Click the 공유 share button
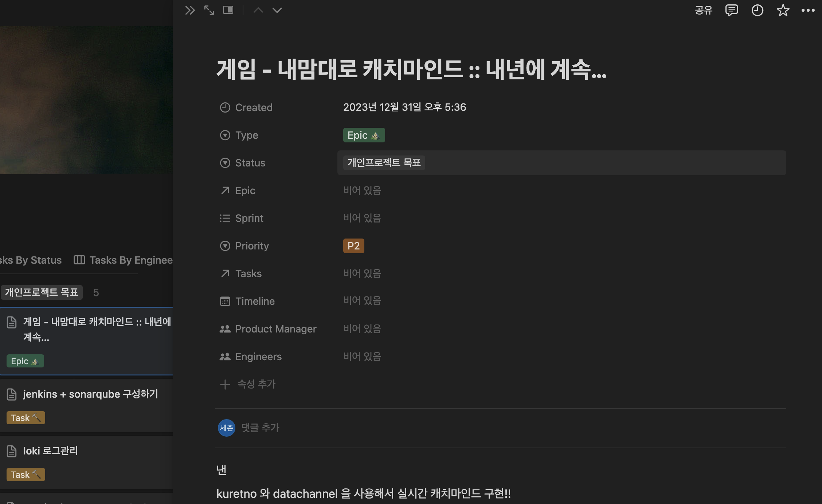This screenshot has height=504, width=822. pyautogui.click(x=704, y=10)
